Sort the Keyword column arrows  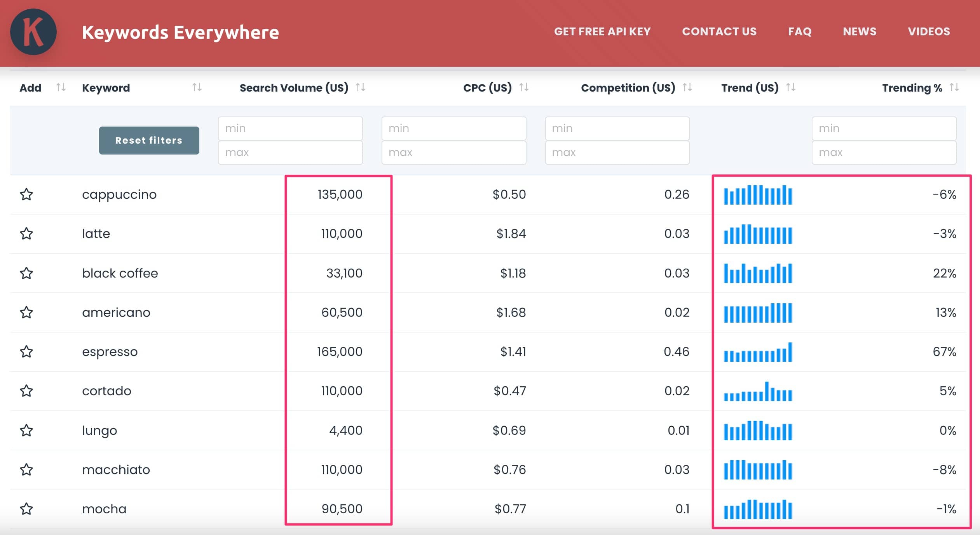point(197,87)
